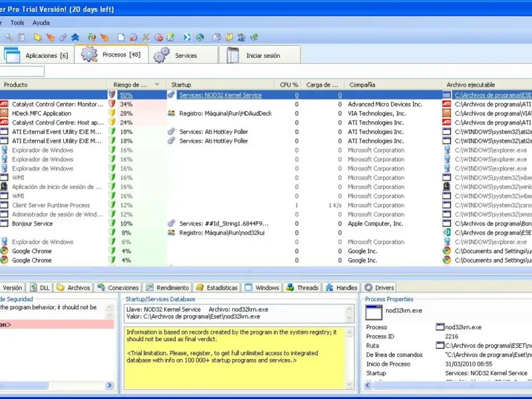This screenshot has width=532, height=399.
Task: View the Rendimiento tab
Action: coord(168,287)
